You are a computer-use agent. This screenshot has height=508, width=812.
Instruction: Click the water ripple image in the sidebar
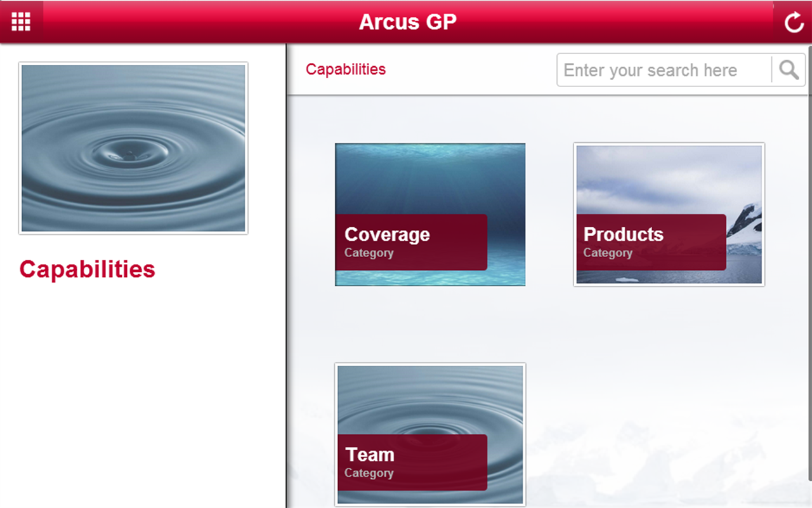[x=133, y=148]
